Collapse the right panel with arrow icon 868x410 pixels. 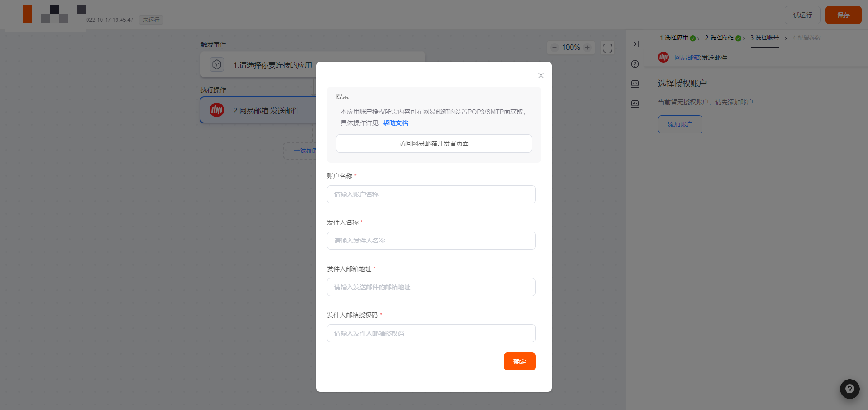point(634,44)
